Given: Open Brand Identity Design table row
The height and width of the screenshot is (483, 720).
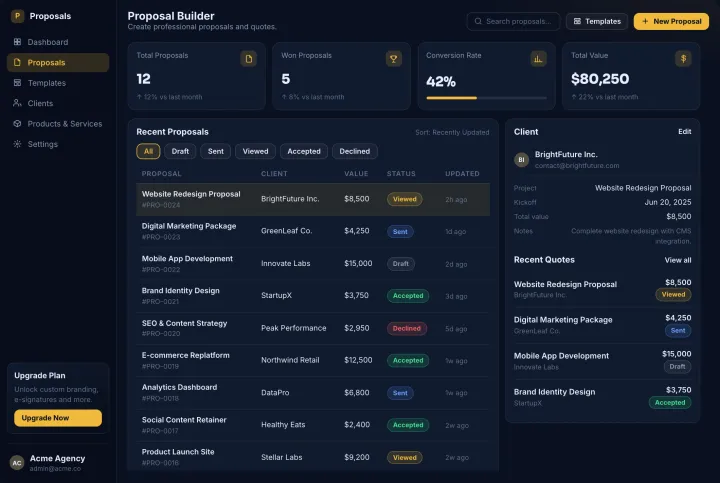Looking at the screenshot, I should (313, 296).
